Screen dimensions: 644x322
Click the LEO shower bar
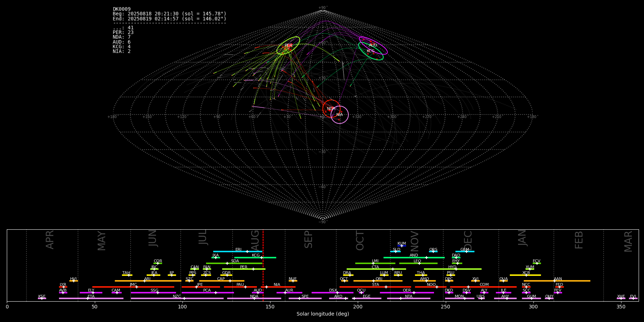[x=418, y=263]
